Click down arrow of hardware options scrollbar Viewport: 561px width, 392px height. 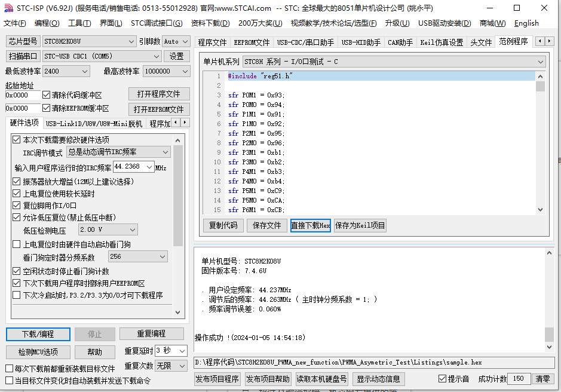pos(178,313)
